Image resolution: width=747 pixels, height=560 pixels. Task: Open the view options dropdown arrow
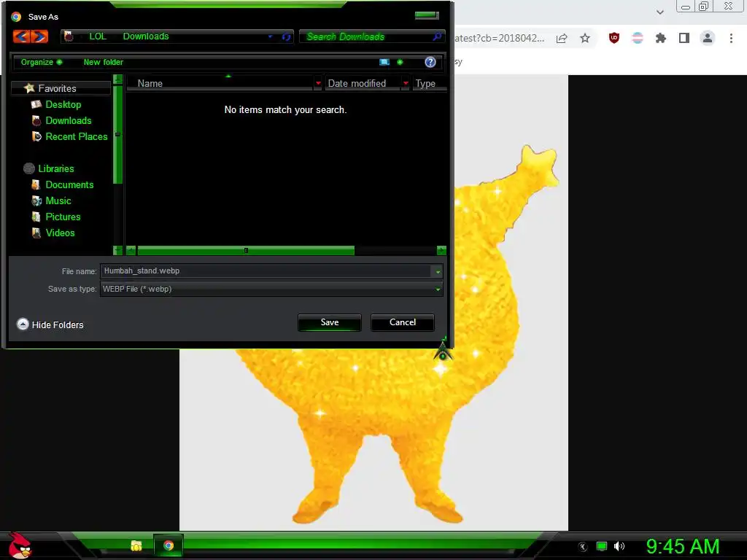pyautogui.click(x=400, y=63)
